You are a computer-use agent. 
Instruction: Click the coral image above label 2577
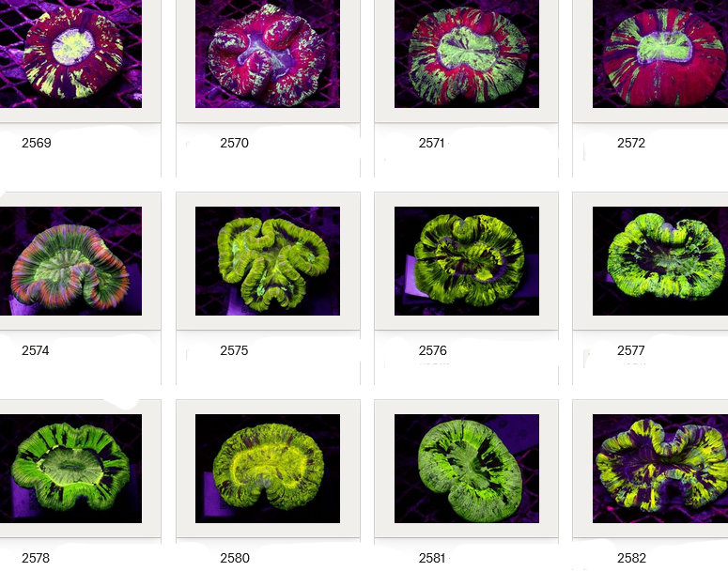pyautogui.click(x=660, y=261)
